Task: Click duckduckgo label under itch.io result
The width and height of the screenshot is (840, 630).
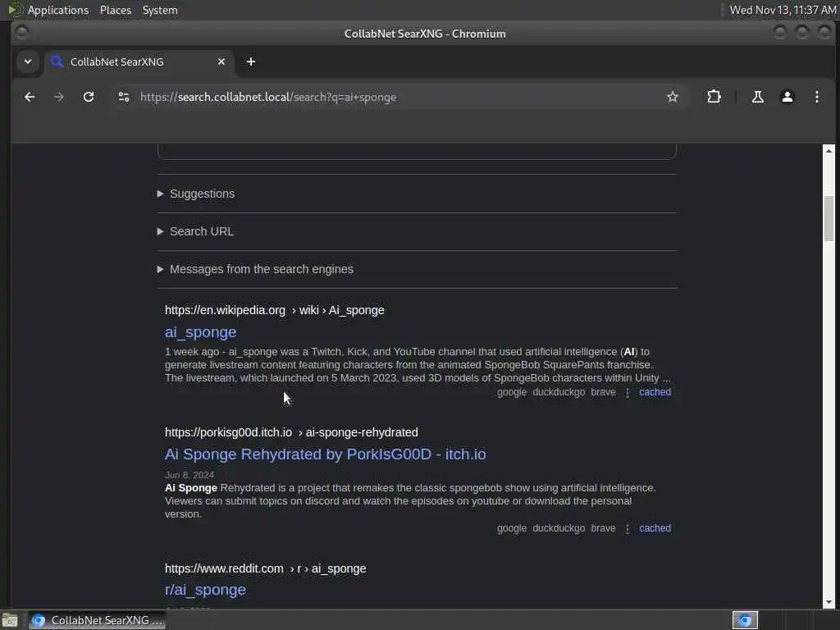Action: tap(559, 528)
